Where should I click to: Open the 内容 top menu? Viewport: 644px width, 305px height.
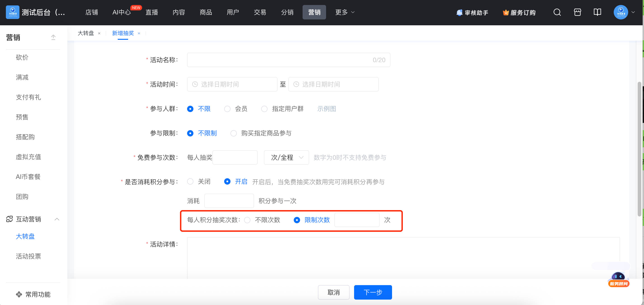(179, 12)
